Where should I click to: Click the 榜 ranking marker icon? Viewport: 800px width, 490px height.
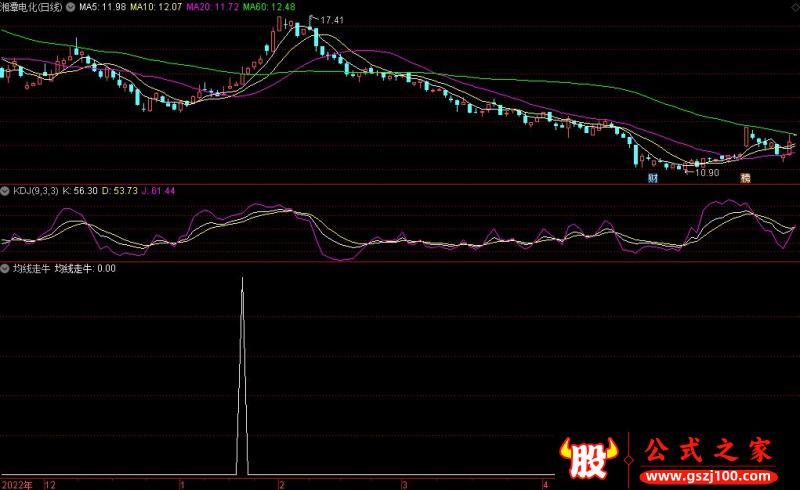[x=745, y=178]
